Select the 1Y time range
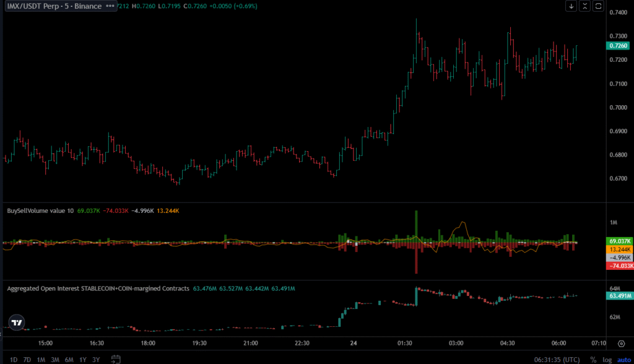 [83, 359]
